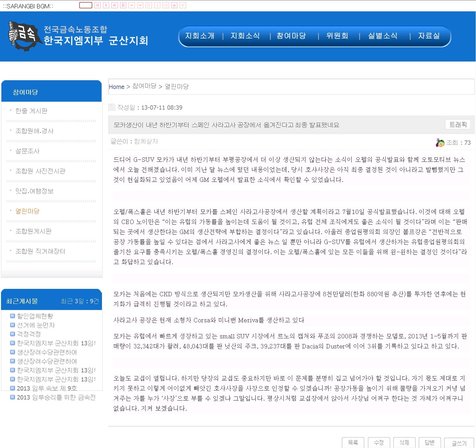Skip to next BGM track
476x448 pixels.
click(x=115, y=5)
